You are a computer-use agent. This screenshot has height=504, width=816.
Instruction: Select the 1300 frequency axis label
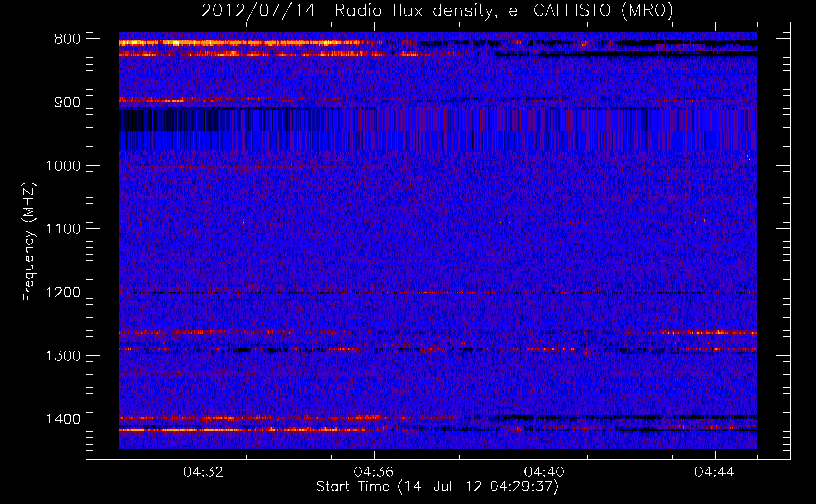click(63, 356)
